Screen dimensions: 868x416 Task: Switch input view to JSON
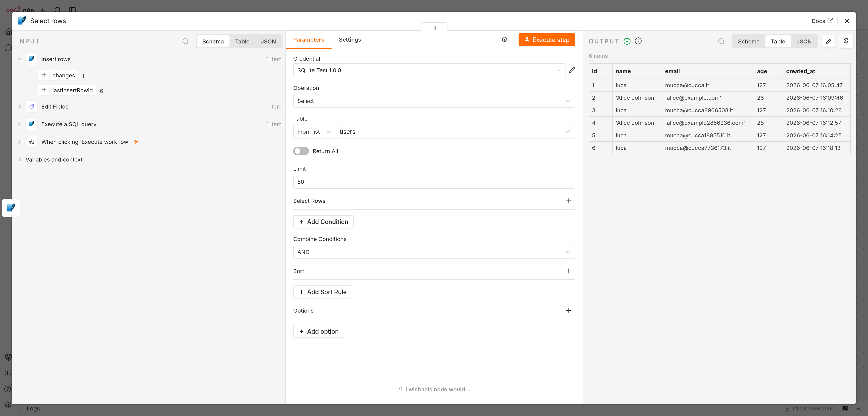tap(268, 41)
